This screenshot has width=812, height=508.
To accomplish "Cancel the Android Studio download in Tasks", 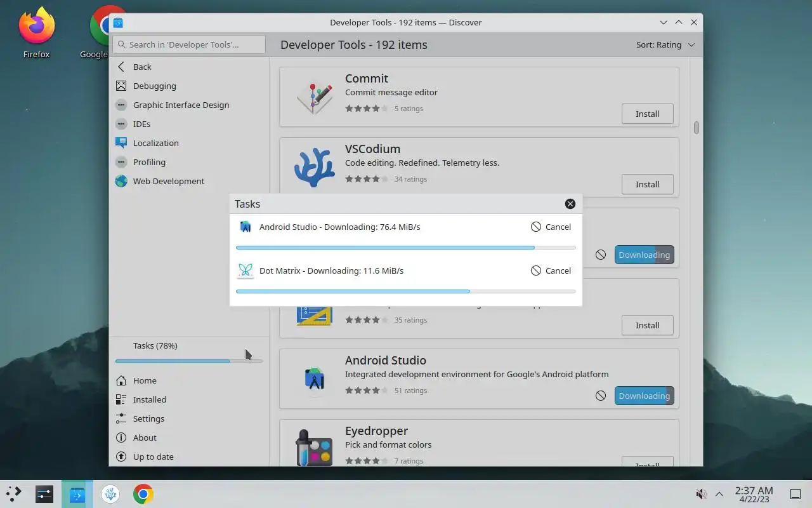I will tap(551, 227).
